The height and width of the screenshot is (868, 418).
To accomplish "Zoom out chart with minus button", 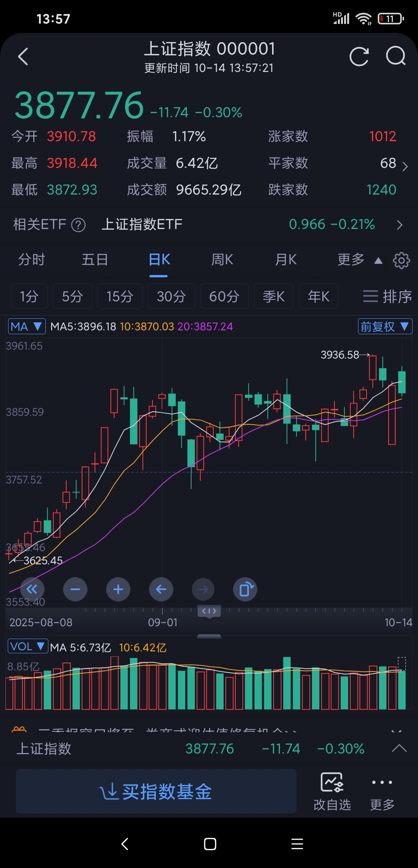I will coord(75,589).
